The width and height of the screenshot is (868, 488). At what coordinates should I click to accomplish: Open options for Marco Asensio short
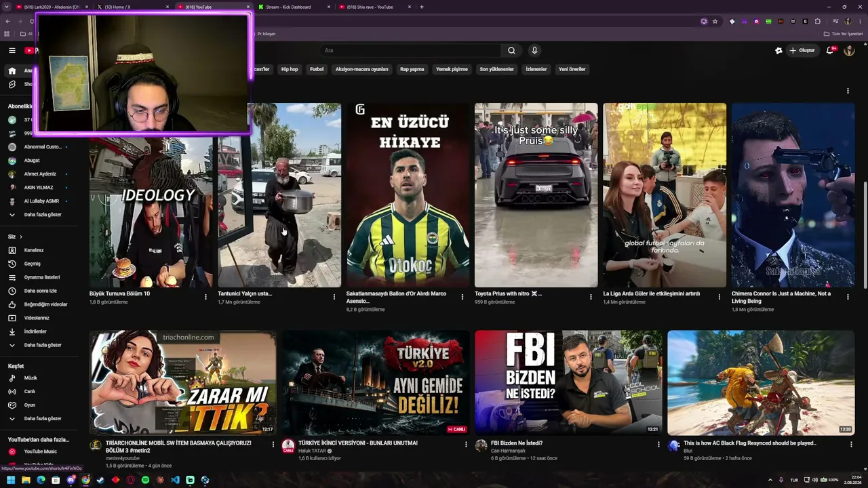(x=462, y=297)
